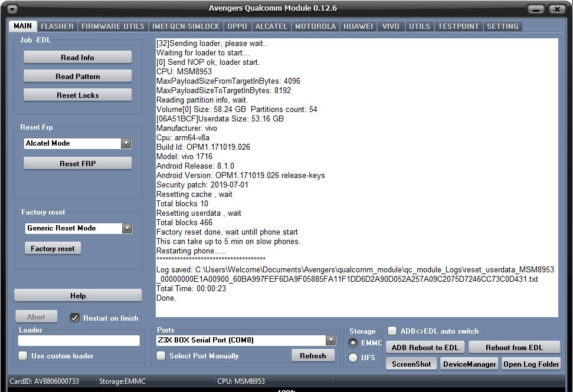The height and width of the screenshot is (392, 573).
Task: Open the FIRMWARE UTILS tab
Action: pos(113,27)
